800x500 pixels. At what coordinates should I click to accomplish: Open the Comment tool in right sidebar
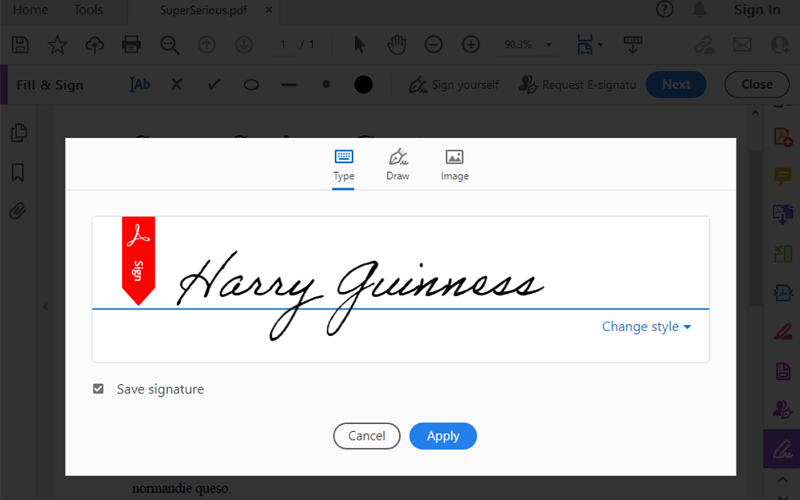pyautogui.click(x=783, y=176)
